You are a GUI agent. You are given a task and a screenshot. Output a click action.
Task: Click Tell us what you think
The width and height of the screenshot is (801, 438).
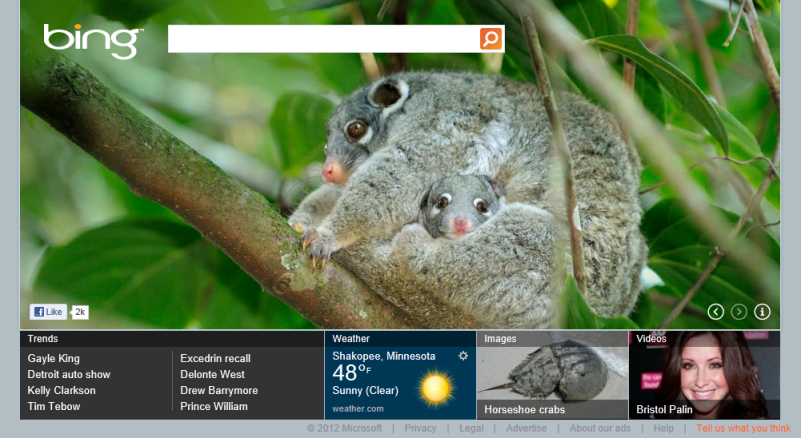pos(744,428)
